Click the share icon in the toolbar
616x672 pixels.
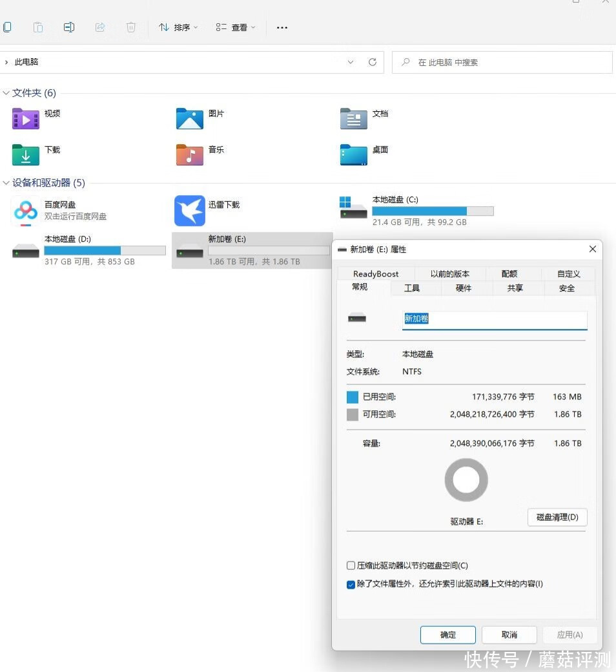coord(100,27)
